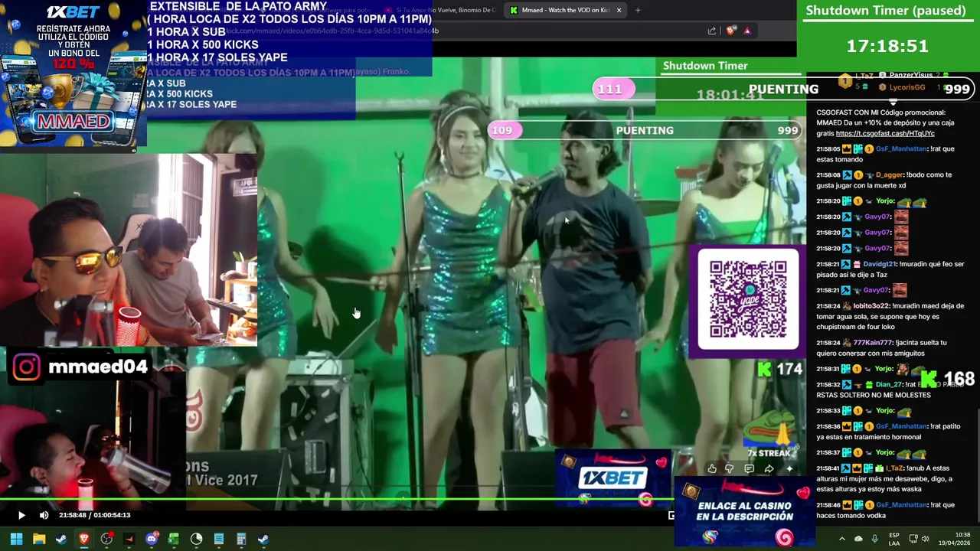Open Brave browser from taskbar
Screen dimensions: 980x551
(x=84, y=539)
